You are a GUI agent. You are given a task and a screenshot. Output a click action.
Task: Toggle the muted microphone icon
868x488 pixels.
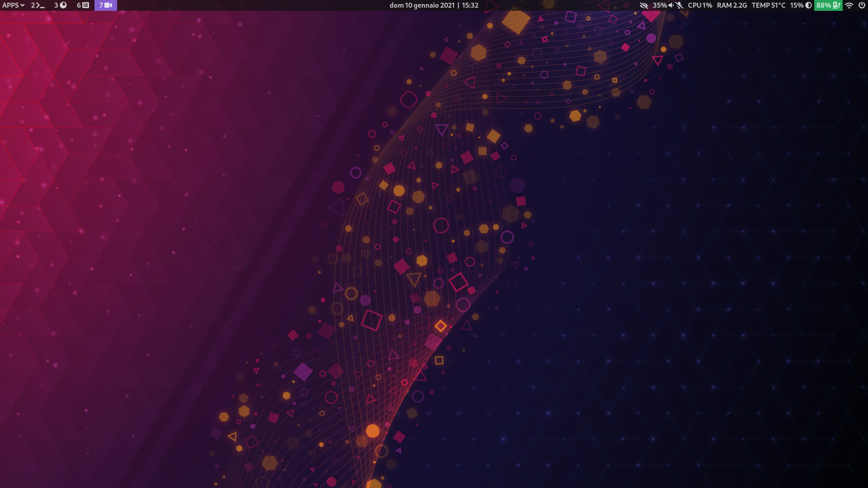[x=679, y=5]
